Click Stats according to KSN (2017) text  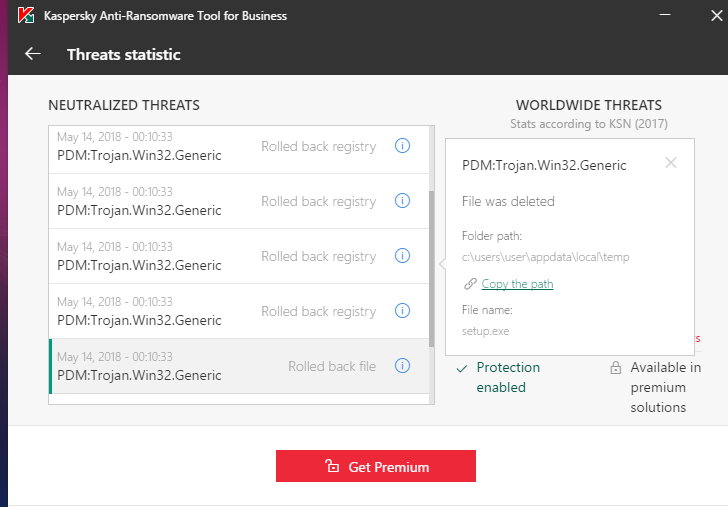pos(589,124)
